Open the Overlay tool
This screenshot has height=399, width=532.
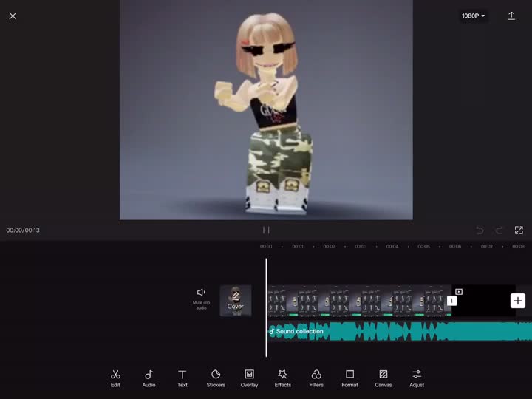pyautogui.click(x=250, y=378)
